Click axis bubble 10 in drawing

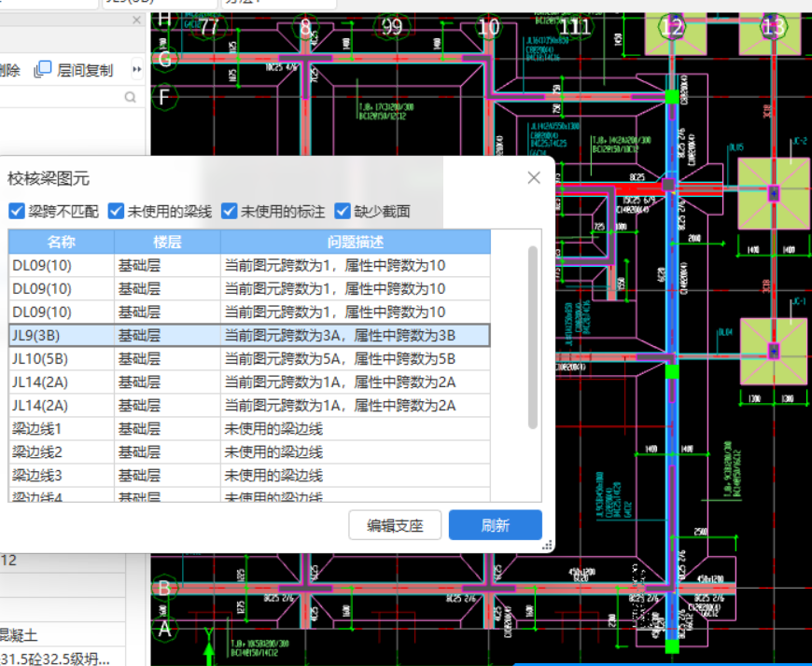488,27
